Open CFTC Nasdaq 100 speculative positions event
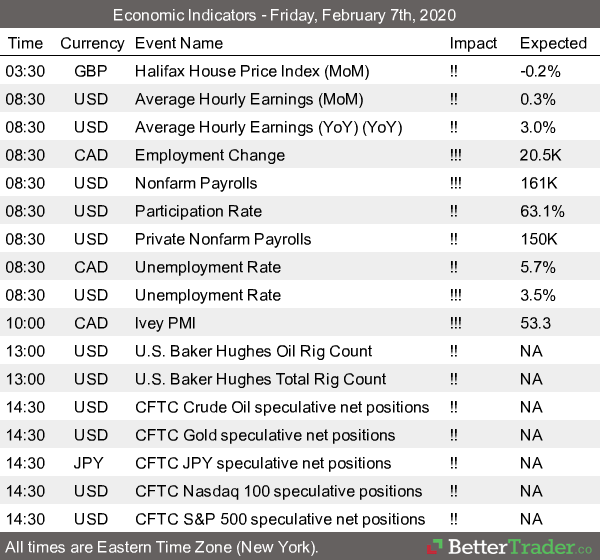The height and width of the screenshot is (560, 600). tap(277, 491)
